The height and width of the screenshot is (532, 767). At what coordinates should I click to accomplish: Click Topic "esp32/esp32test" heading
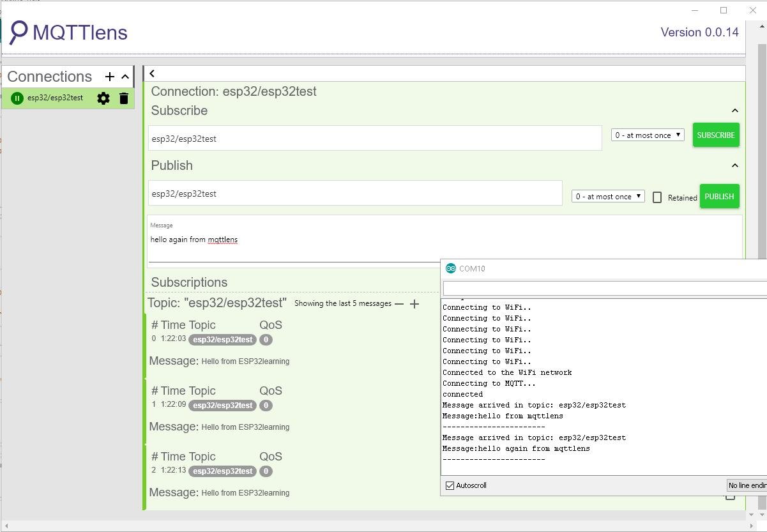coord(217,303)
